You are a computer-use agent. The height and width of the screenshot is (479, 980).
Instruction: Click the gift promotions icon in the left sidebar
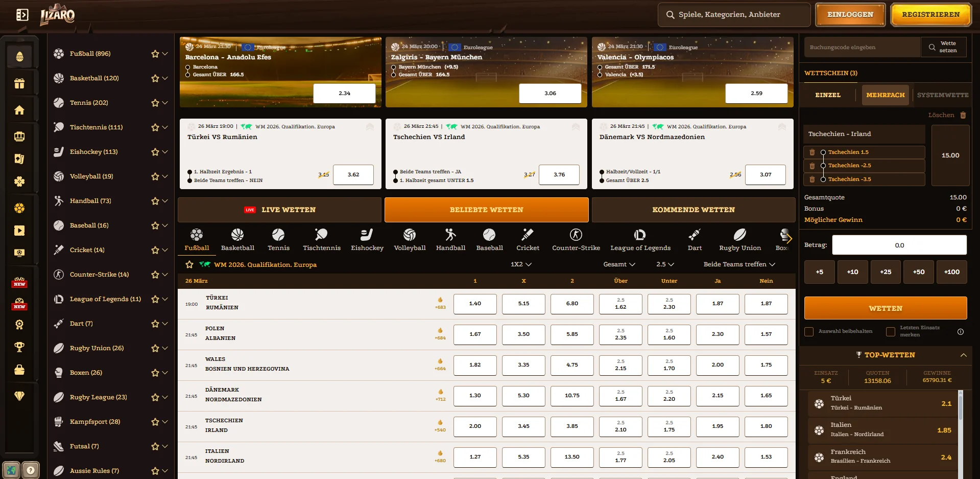19,83
